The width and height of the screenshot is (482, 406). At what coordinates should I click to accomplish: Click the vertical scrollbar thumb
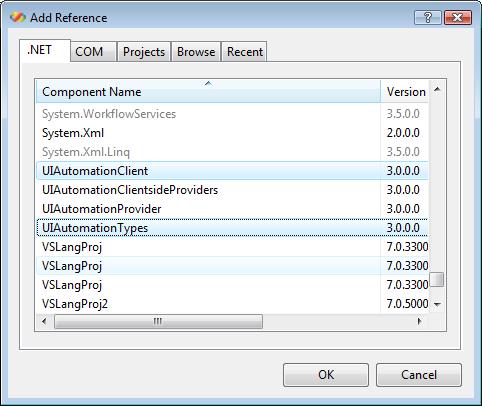point(437,279)
